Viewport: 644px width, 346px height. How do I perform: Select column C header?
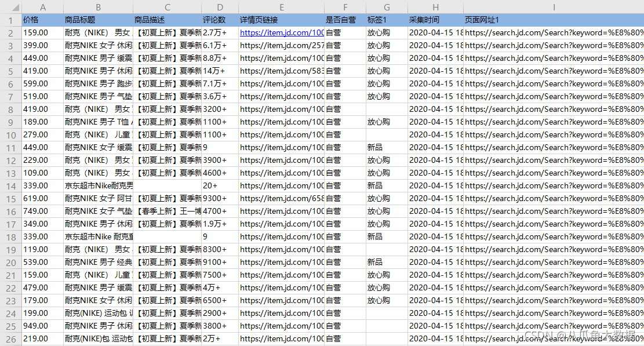167,7
